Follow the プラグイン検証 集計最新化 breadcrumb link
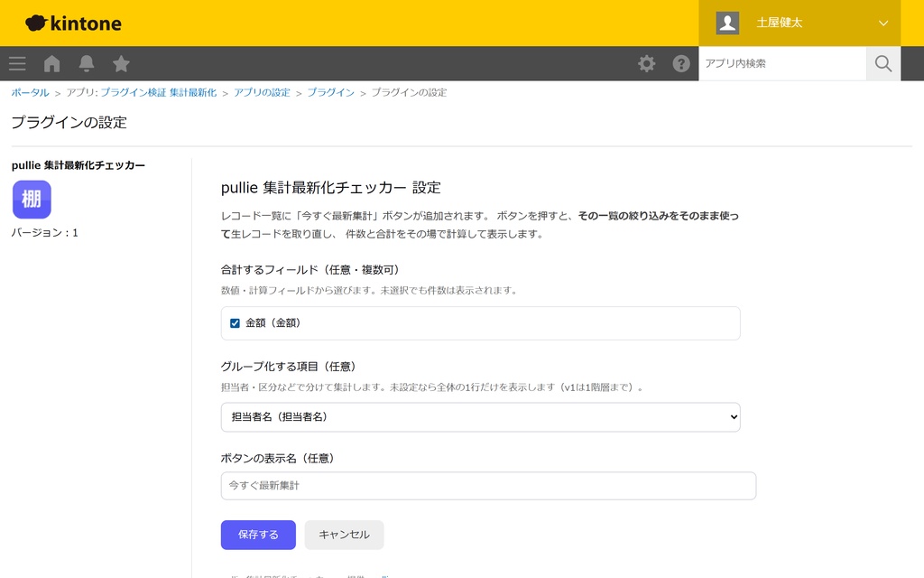 [159, 93]
